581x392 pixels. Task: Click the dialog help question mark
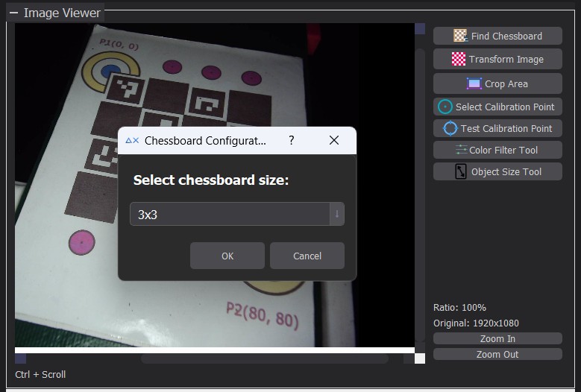(x=292, y=140)
